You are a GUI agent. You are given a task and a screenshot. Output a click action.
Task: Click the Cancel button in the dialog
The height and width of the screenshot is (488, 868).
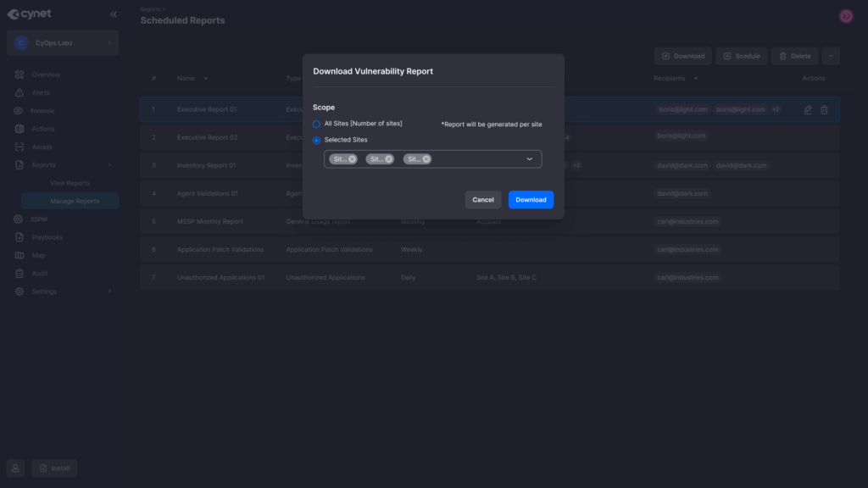483,200
